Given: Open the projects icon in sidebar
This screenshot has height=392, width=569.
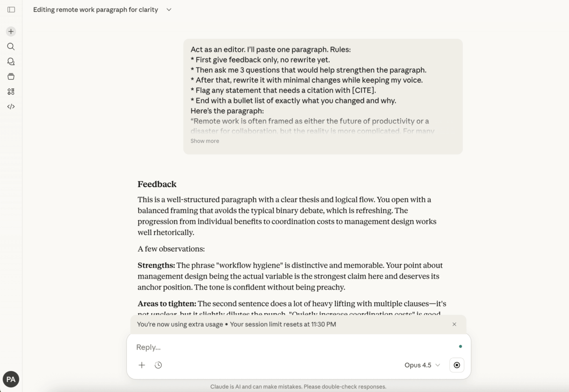Looking at the screenshot, I should [x=11, y=76].
